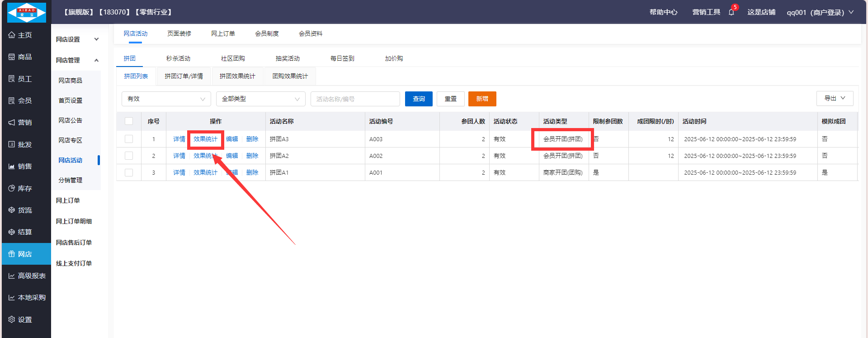Open the 库存 inventory sidebar icon
Image resolution: width=868 pixels, height=338 pixels.
click(12, 188)
